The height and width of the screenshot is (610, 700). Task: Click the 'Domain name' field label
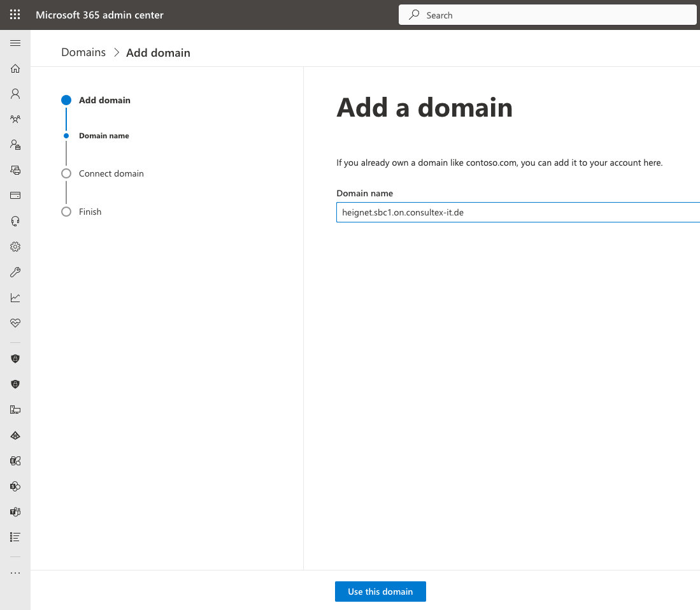click(365, 193)
